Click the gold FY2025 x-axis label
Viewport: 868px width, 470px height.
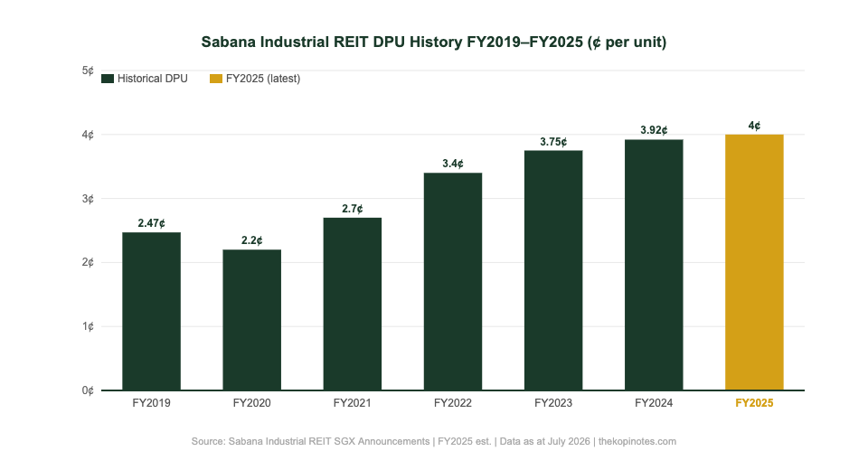point(754,403)
